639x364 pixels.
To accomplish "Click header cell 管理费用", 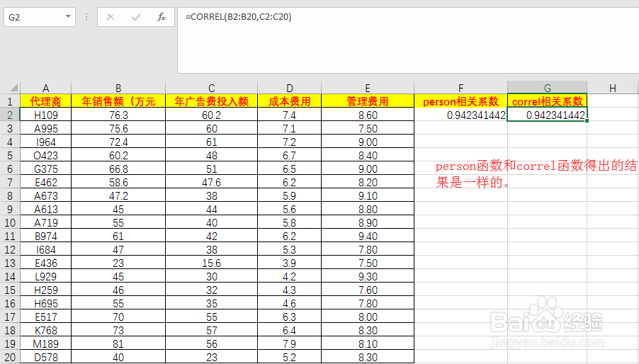I will 368,101.
